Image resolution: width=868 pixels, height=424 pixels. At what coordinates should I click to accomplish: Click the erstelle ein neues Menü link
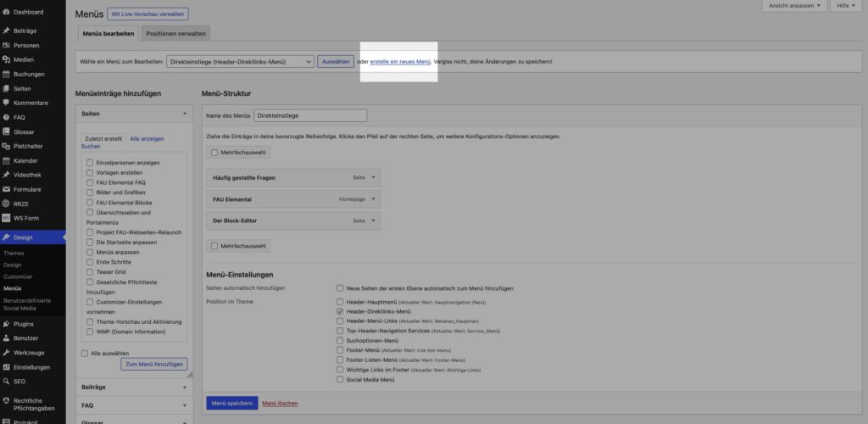(x=400, y=62)
